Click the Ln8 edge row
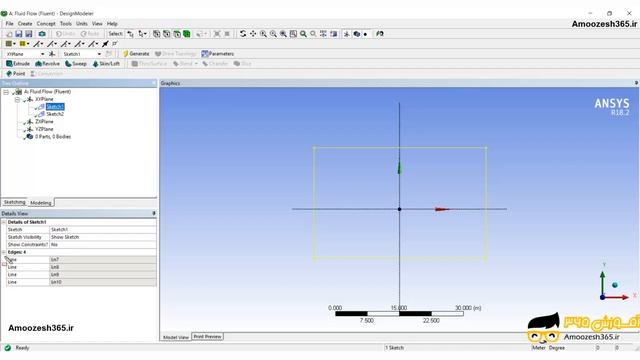 [x=81, y=267]
